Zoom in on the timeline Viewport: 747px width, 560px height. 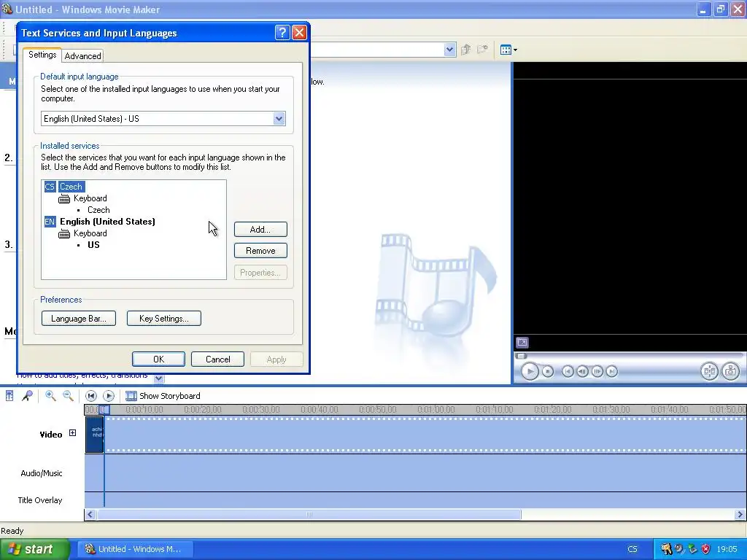click(50, 396)
